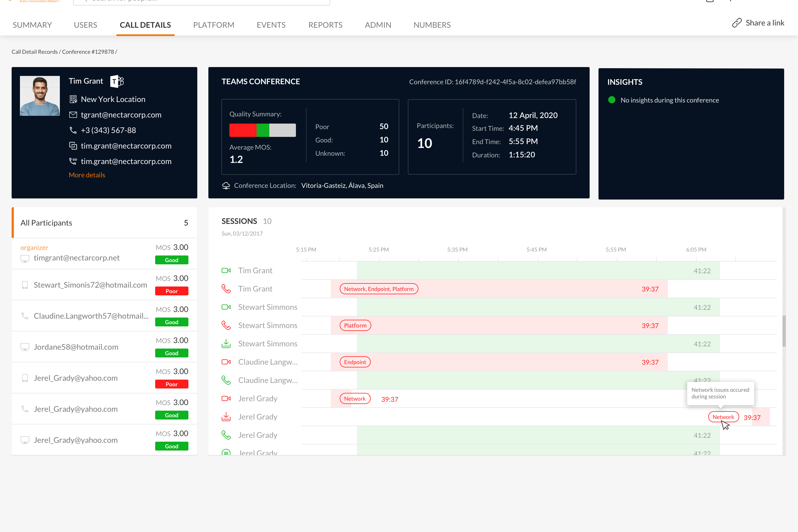The width and height of the screenshot is (798, 532).
Task: Click the sessions panel vertical scrollbar
Action: click(x=784, y=331)
